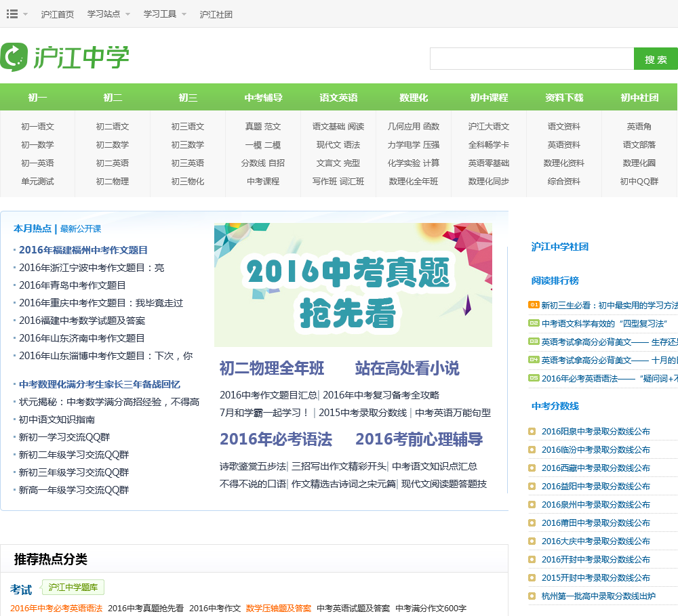
Task: Open the 初中课程 navigation tab
Action: tap(489, 98)
